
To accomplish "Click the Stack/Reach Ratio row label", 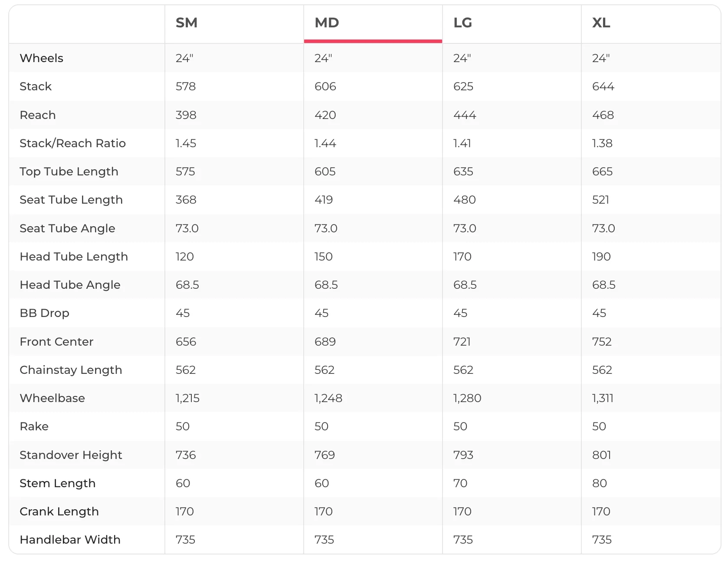I will [x=73, y=143].
